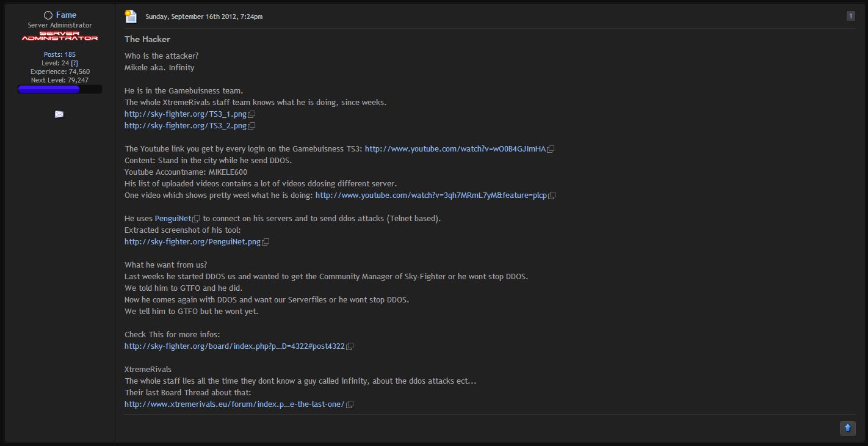This screenshot has width=868, height=446.
Task: Open Fame's user profile link
Action: coord(66,15)
